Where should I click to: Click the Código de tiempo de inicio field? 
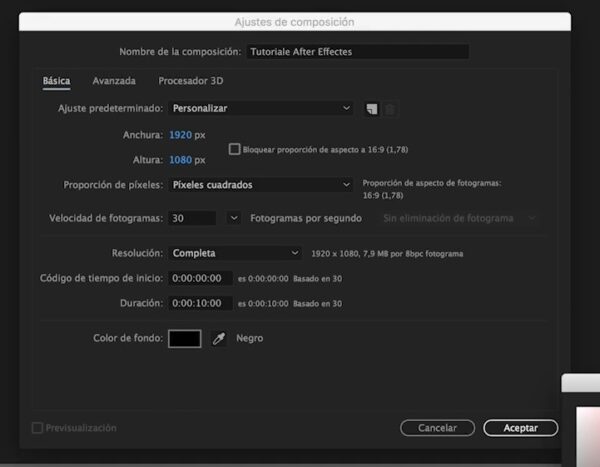click(x=200, y=278)
